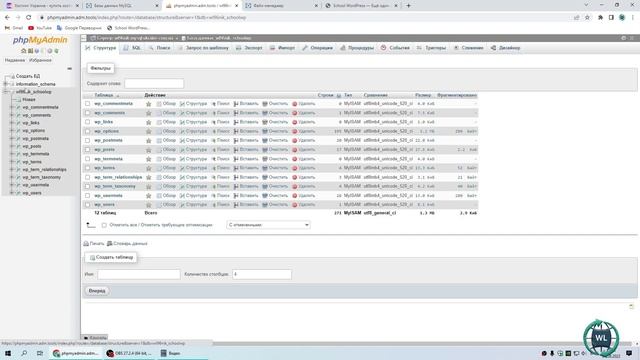Image resolution: width=640 pixels, height=360 pixels.
Task: Expand wp_comments in navigation tree
Action: pyautogui.click(x=12, y=115)
